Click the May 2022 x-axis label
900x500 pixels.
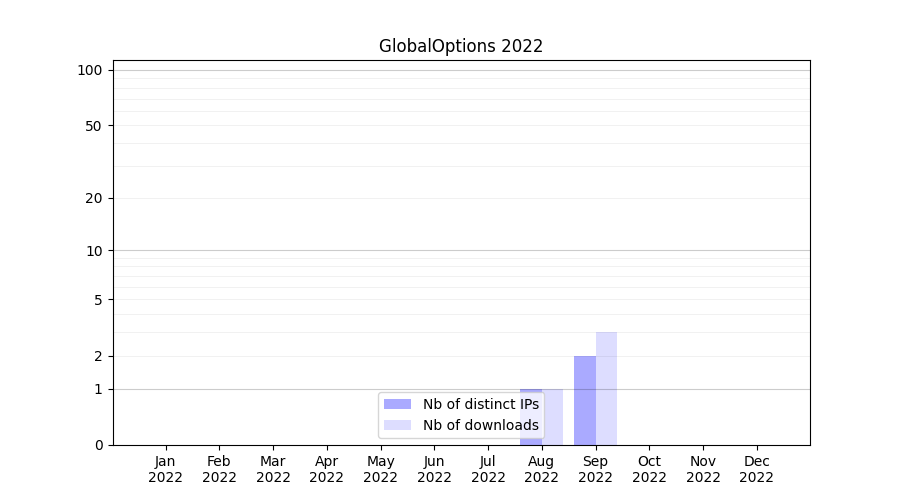coord(380,469)
